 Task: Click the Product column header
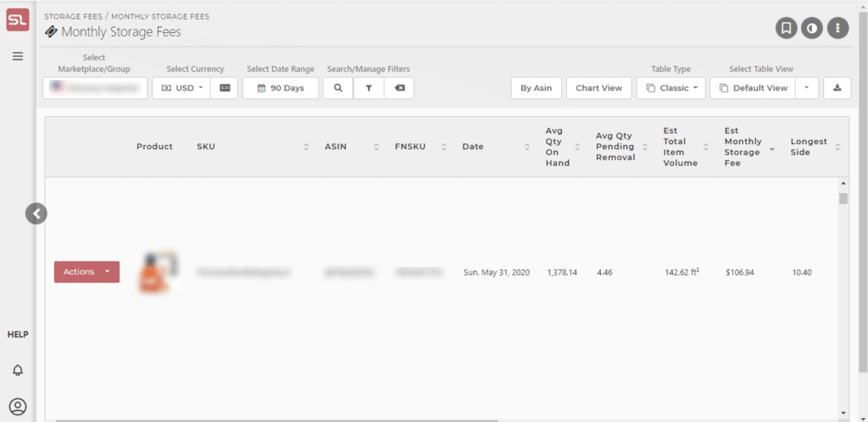pos(154,147)
